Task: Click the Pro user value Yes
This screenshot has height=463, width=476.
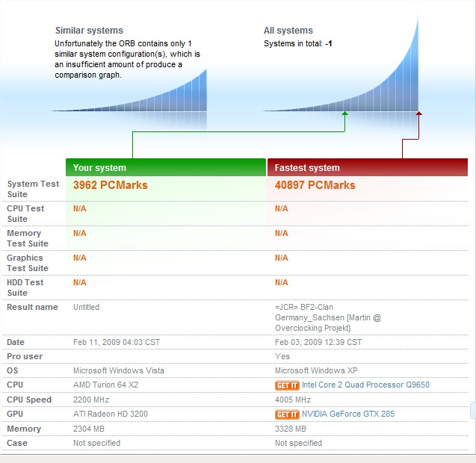Action: (x=282, y=356)
